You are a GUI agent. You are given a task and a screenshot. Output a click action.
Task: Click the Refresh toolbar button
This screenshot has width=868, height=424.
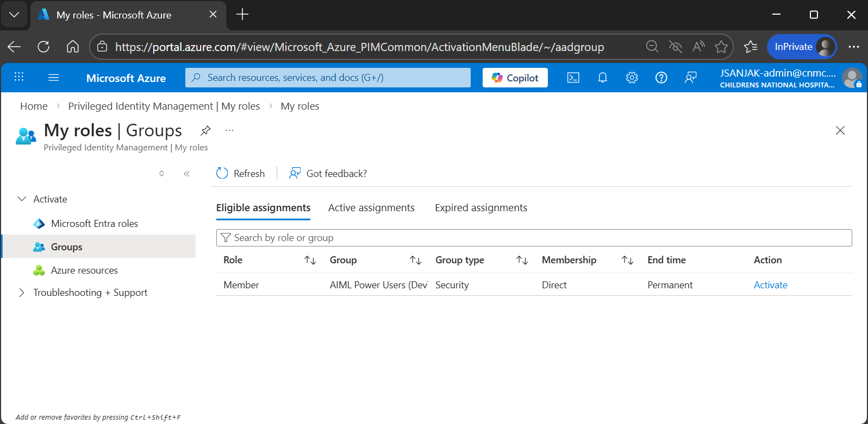[x=241, y=174]
